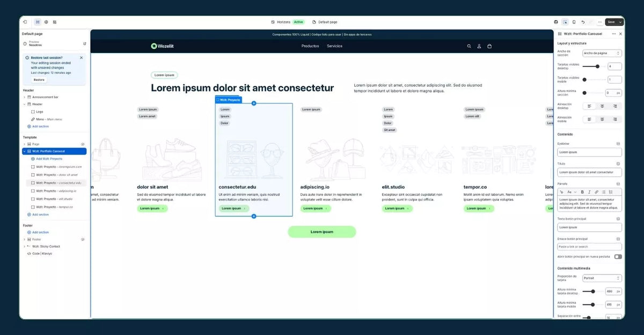Open the Ancho de sección dropdown
The width and height of the screenshot is (644, 335).
[602, 53]
